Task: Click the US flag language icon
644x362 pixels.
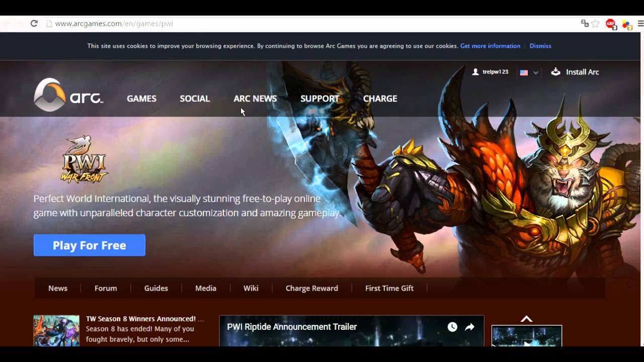Action: click(524, 72)
